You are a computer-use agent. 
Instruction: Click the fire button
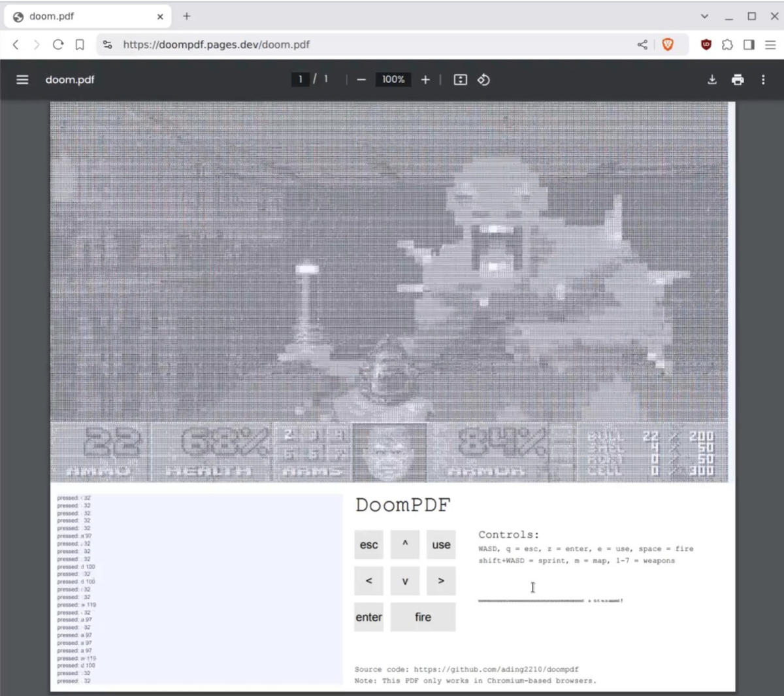click(x=423, y=617)
